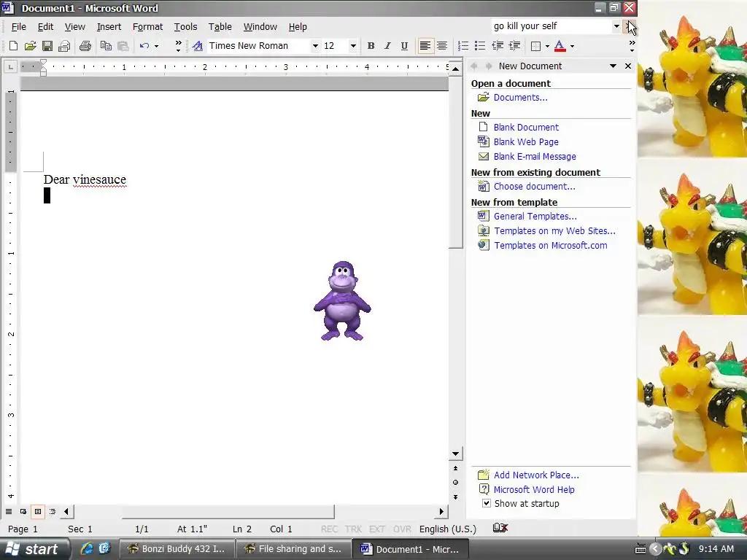The image size is (747, 560).
Task: Click the Blank Web Page link
Action: (526, 142)
